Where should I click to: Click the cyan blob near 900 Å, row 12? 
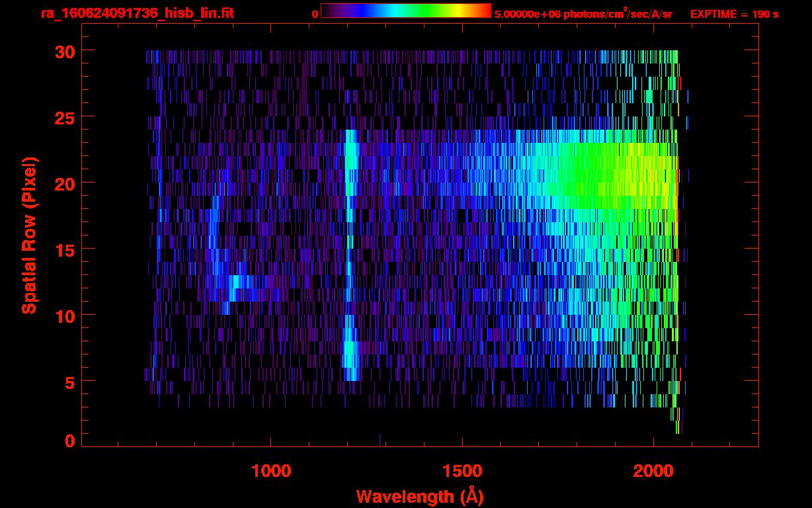[235, 284]
